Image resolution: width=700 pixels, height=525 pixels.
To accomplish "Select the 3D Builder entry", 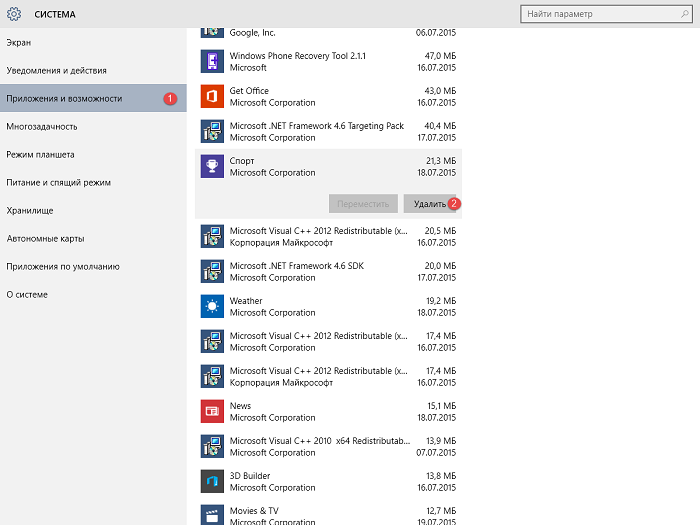I will pos(328,481).
